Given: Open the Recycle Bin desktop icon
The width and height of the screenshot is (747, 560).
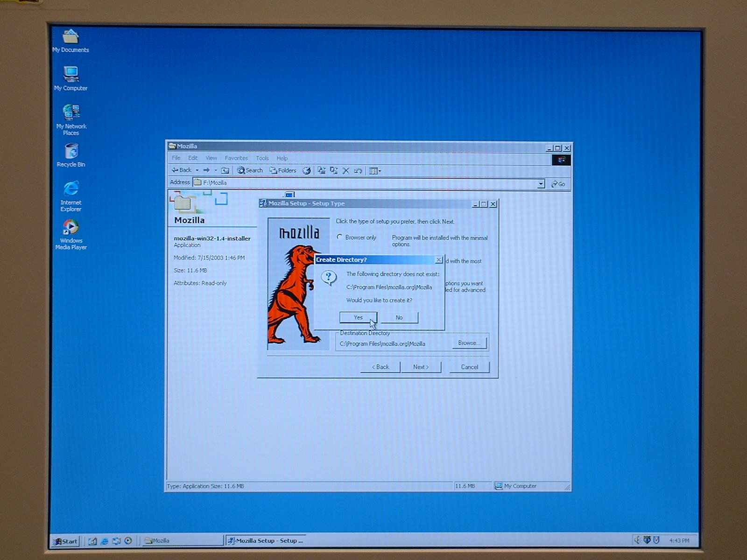Looking at the screenshot, I should pos(71,154).
